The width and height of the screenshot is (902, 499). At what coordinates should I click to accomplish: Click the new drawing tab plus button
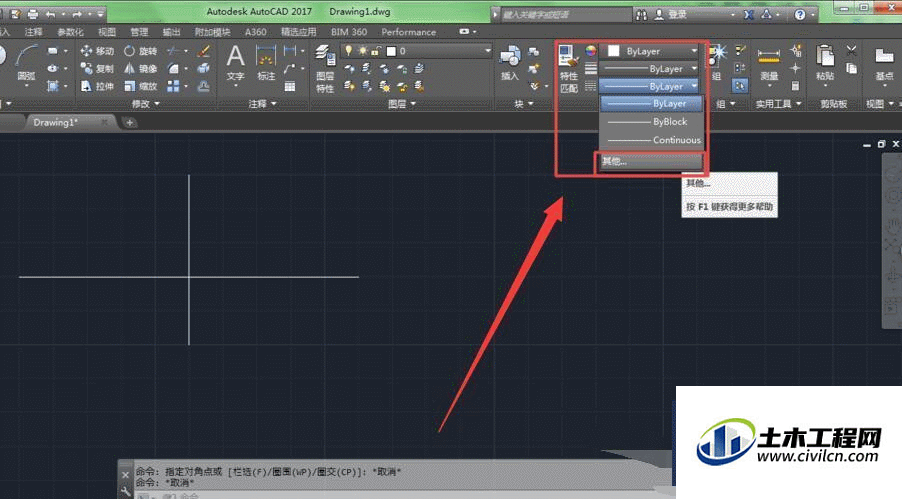[x=129, y=123]
